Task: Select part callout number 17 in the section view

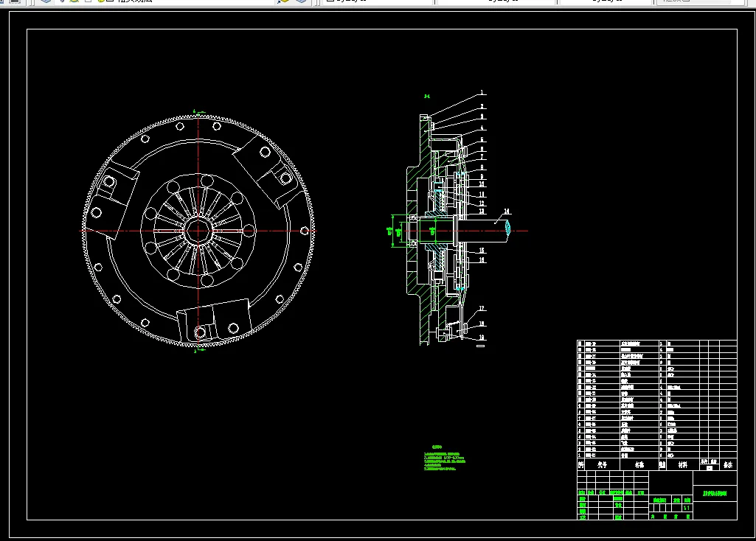Action: click(482, 308)
